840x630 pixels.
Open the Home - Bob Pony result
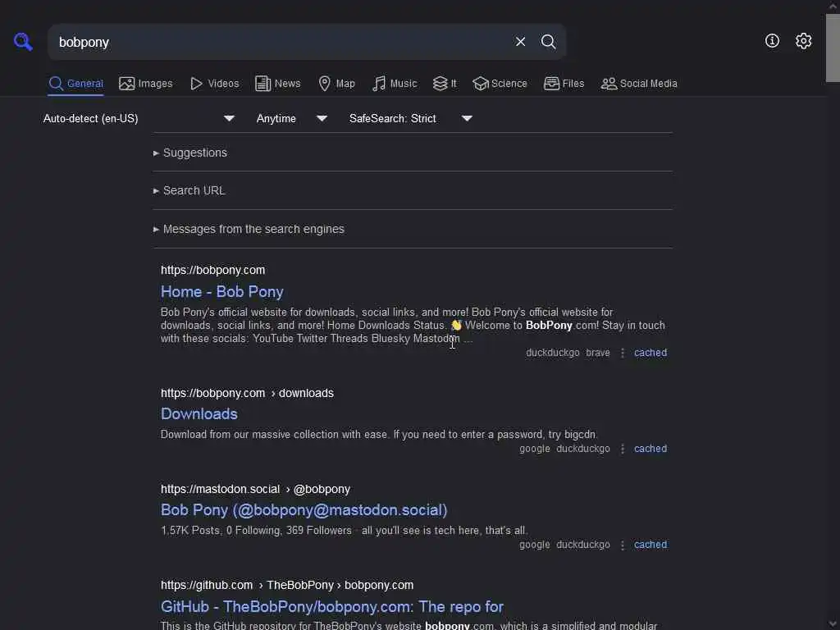pos(221,292)
